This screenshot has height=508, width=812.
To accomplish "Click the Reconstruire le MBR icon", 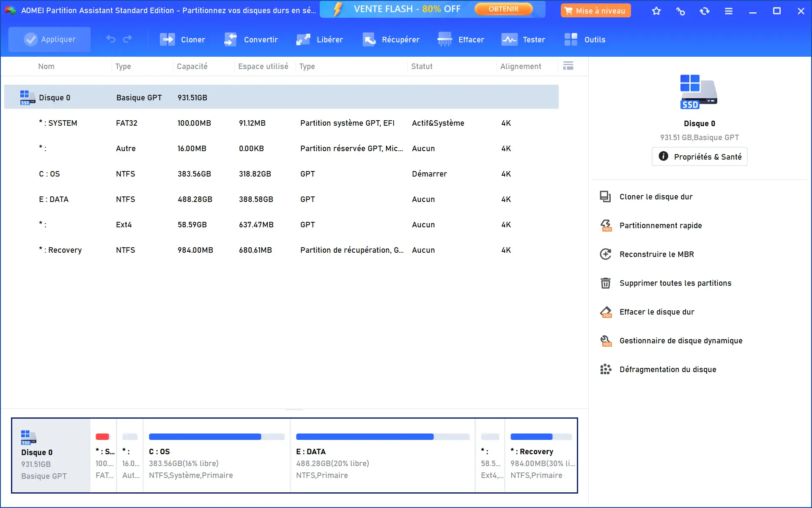I will (x=606, y=254).
